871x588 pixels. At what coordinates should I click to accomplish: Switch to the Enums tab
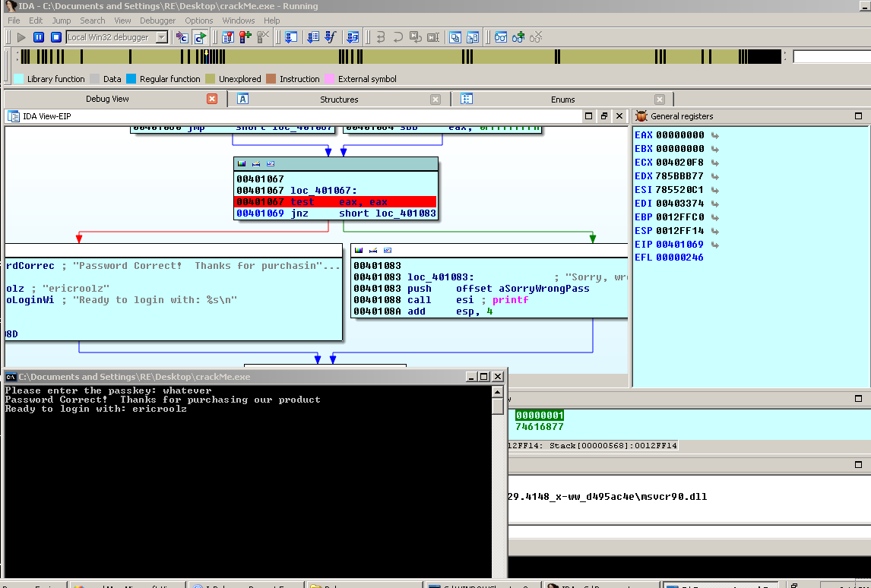[x=562, y=100]
